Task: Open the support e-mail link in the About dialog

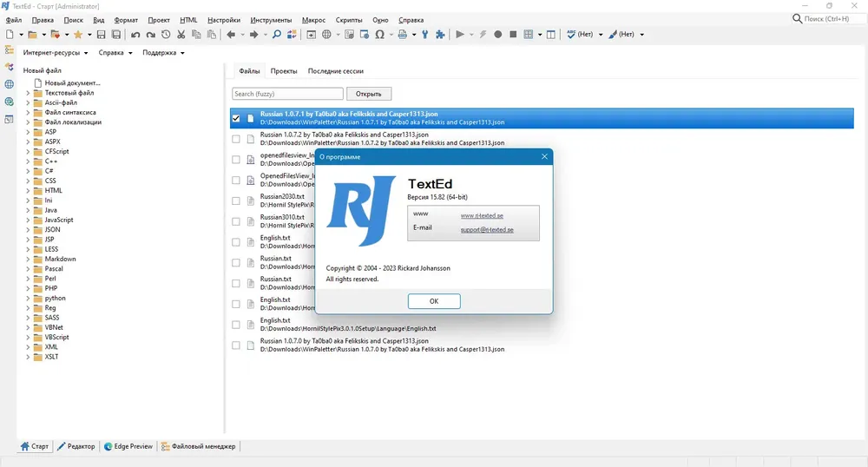Action: click(487, 230)
